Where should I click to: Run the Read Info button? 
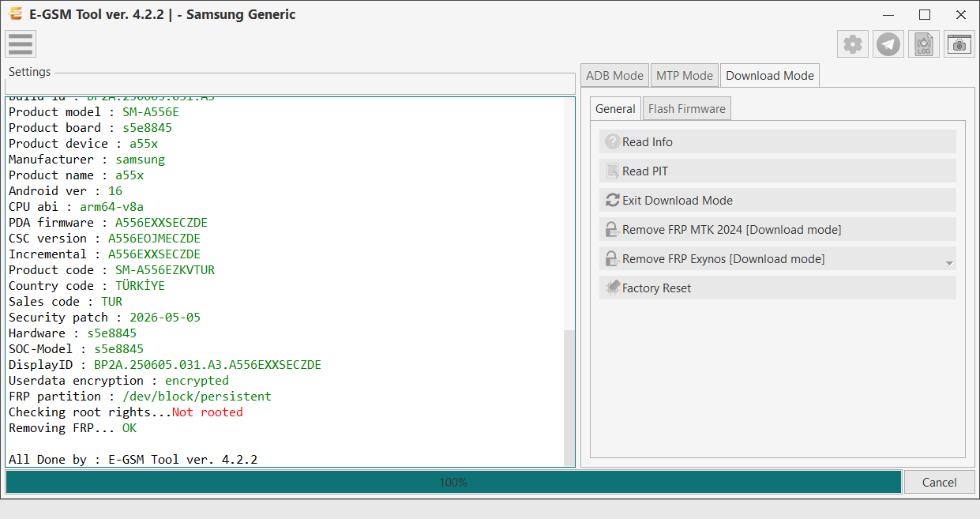click(x=778, y=142)
